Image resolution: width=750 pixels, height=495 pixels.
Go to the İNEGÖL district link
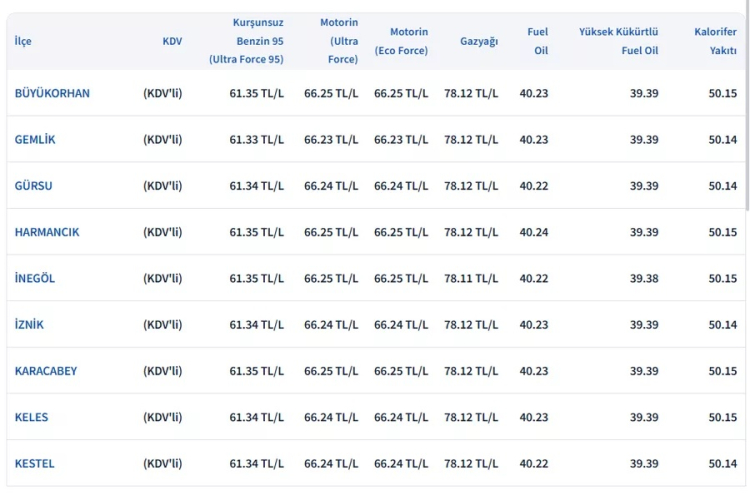coord(35,278)
